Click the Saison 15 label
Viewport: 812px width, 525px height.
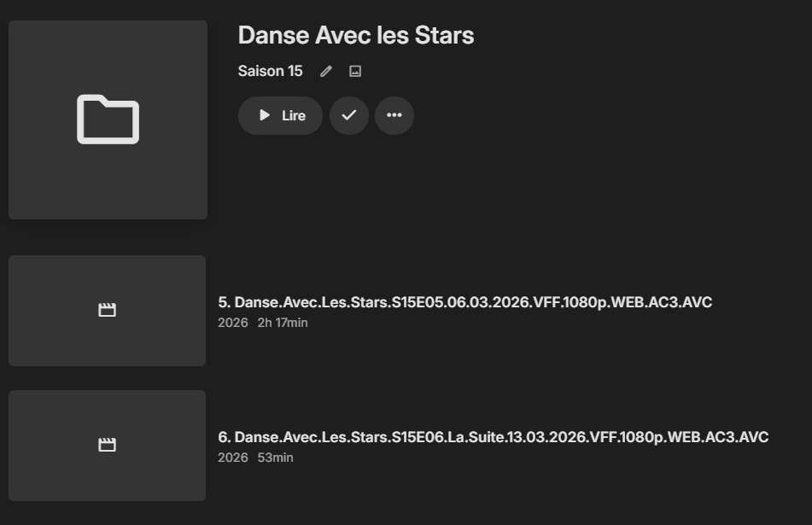(x=270, y=72)
